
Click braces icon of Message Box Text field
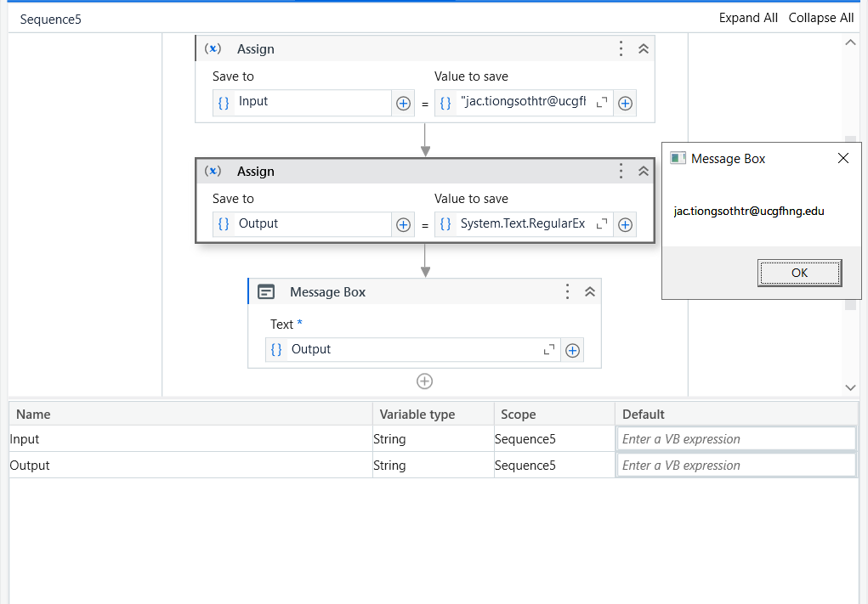(x=276, y=349)
